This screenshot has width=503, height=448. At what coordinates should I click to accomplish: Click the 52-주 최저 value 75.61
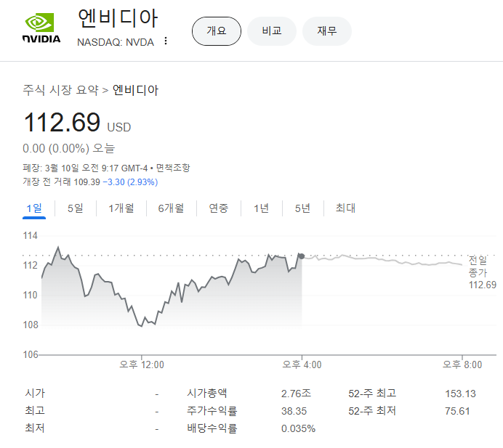coord(457,411)
